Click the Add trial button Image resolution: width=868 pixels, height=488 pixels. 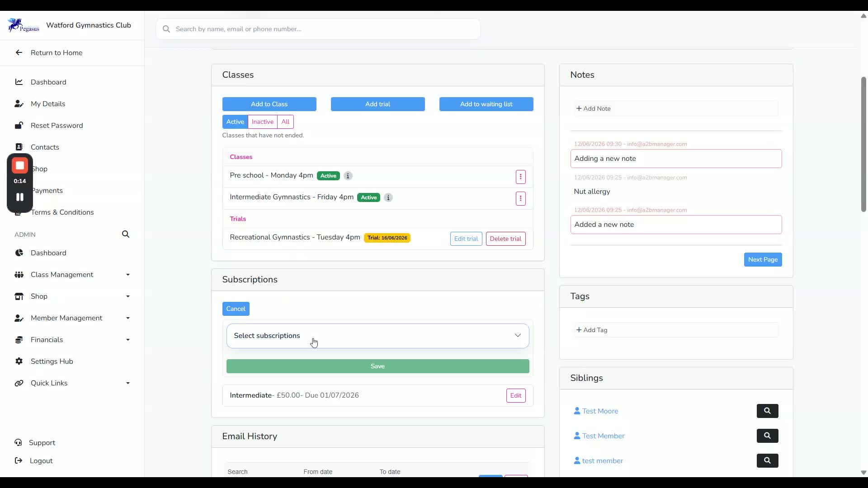[377, 104]
